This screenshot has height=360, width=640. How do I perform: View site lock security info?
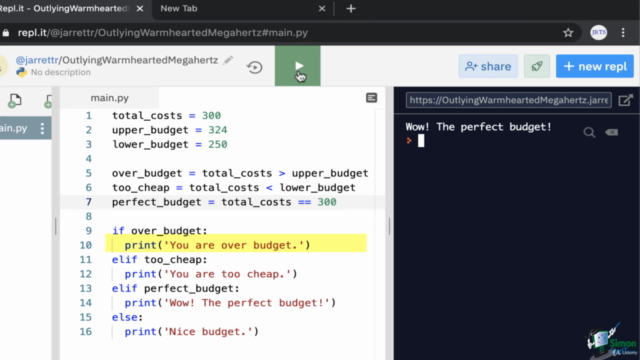click(6, 33)
